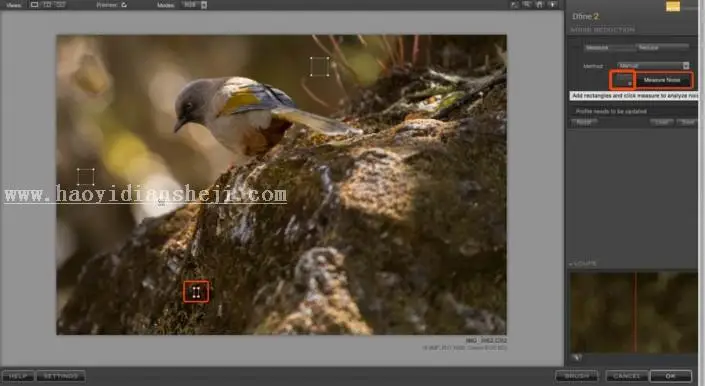Select the add measurement rectangle tool

click(x=623, y=80)
